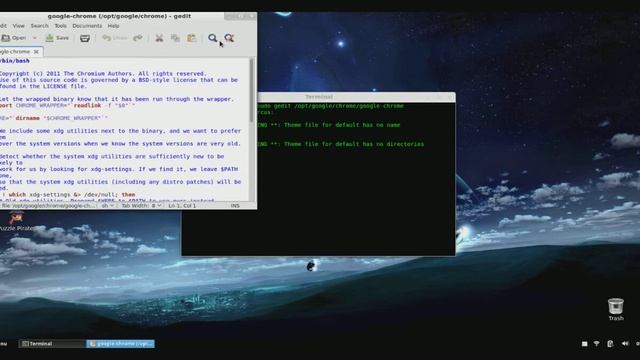Click the bin/bash shebang line in gedit
The height and width of the screenshot is (360, 640).
coord(15,61)
